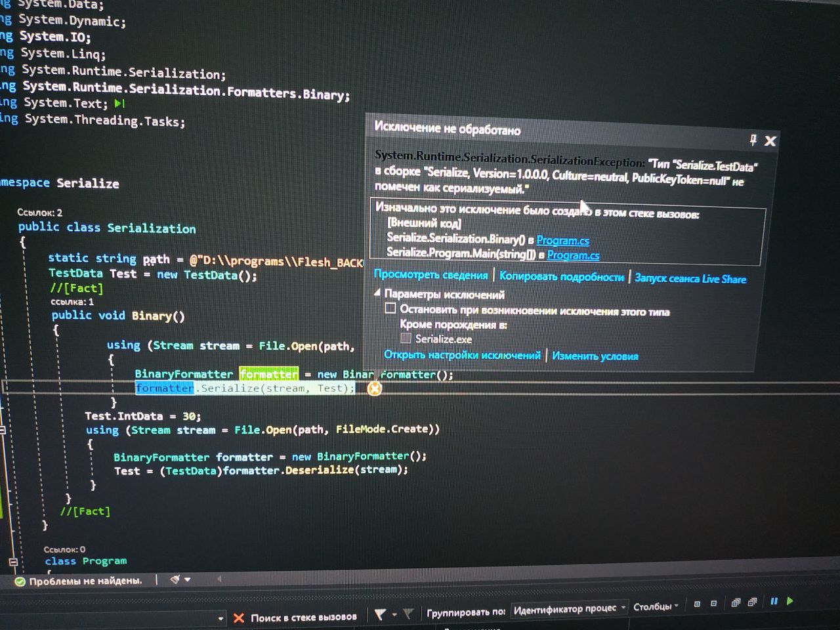Start a Live Share session link
840x630 pixels.
point(690,278)
